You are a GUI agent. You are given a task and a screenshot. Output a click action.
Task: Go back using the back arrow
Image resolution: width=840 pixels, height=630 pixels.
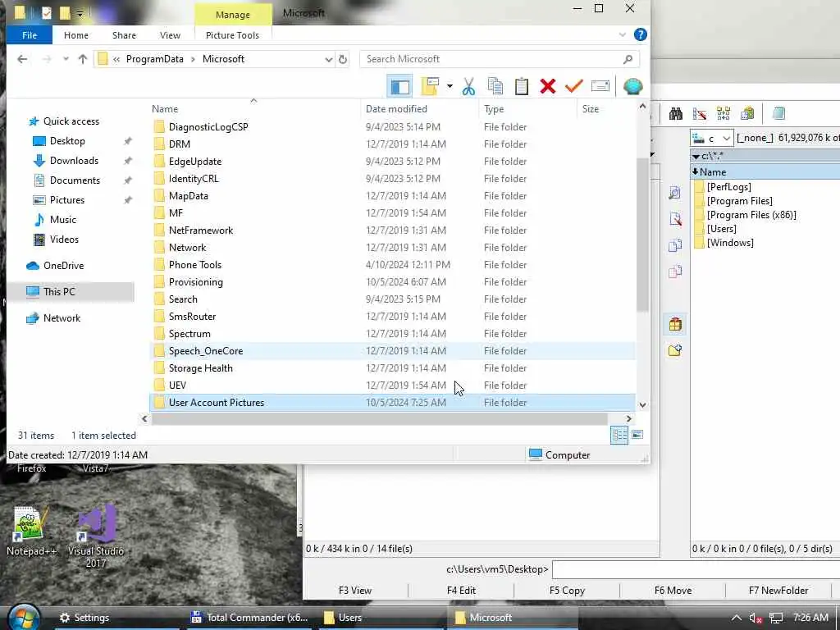22,59
